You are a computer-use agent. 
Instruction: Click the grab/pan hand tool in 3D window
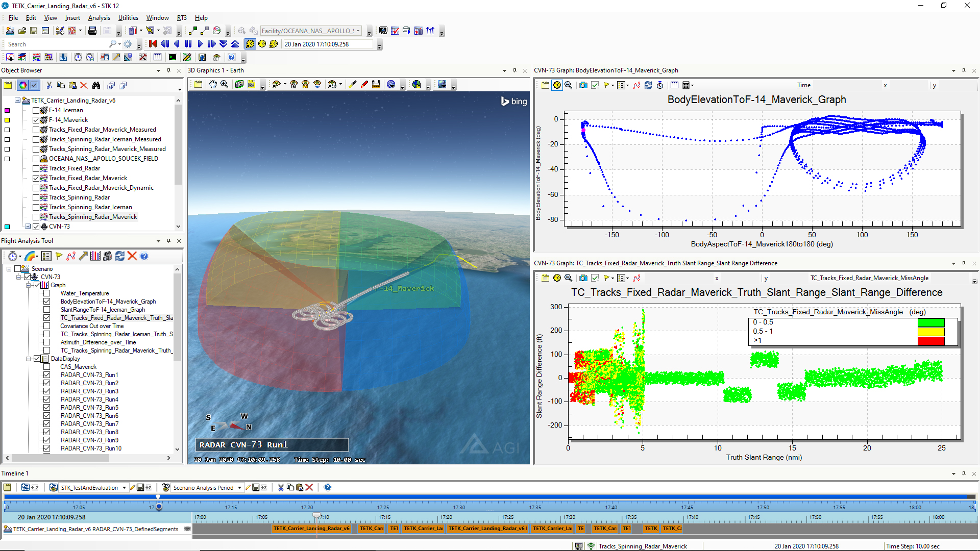pos(212,85)
